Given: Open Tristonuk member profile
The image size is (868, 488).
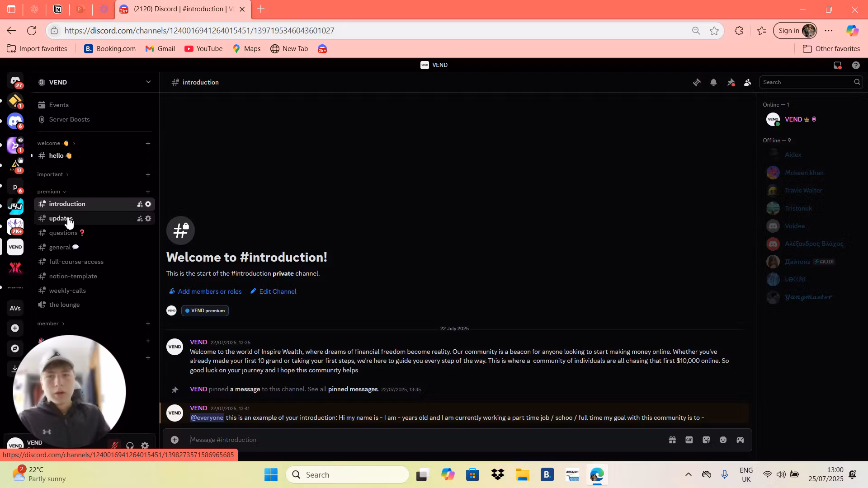Looking at the screenshot, I should point(811,208).
